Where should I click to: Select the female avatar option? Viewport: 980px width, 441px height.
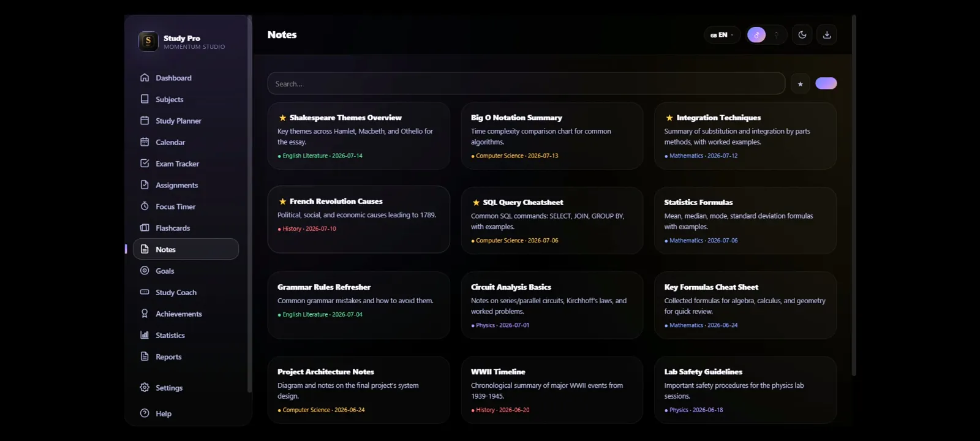776,35
